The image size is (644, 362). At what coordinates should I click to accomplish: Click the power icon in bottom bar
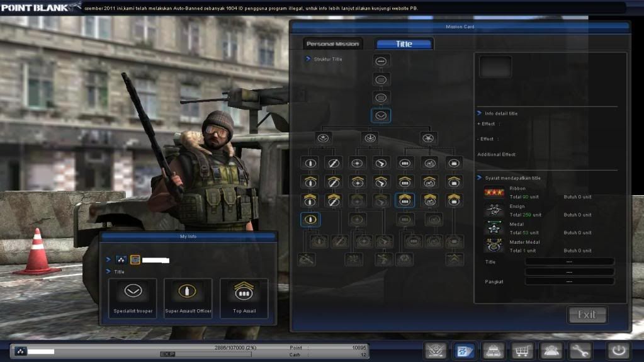(619, 351)
